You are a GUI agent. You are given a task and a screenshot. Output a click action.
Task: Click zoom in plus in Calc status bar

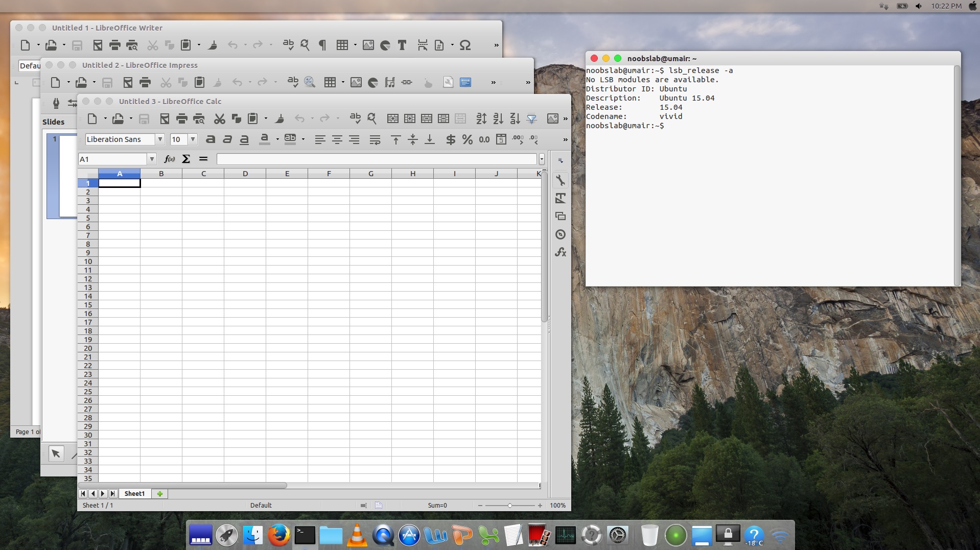pos(540,506)
